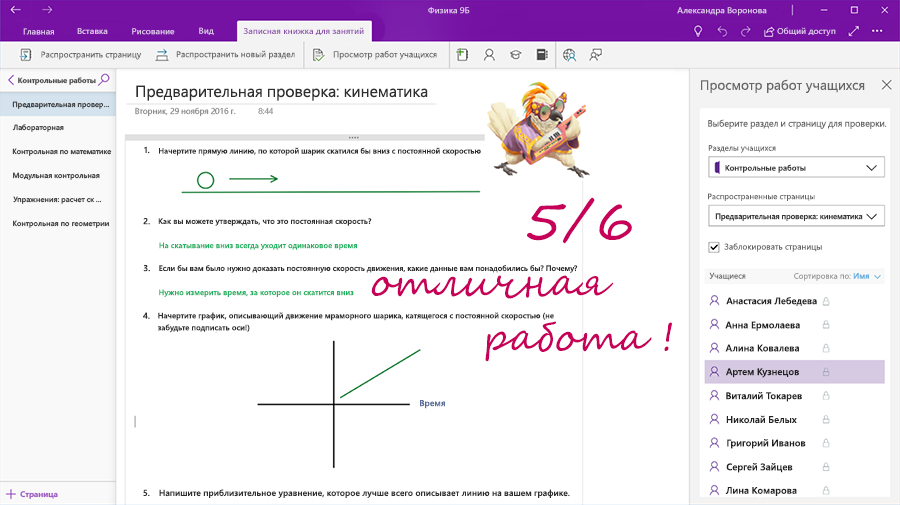Click the lightbulb help icon
900x505 pixels.
pos(698,31)
